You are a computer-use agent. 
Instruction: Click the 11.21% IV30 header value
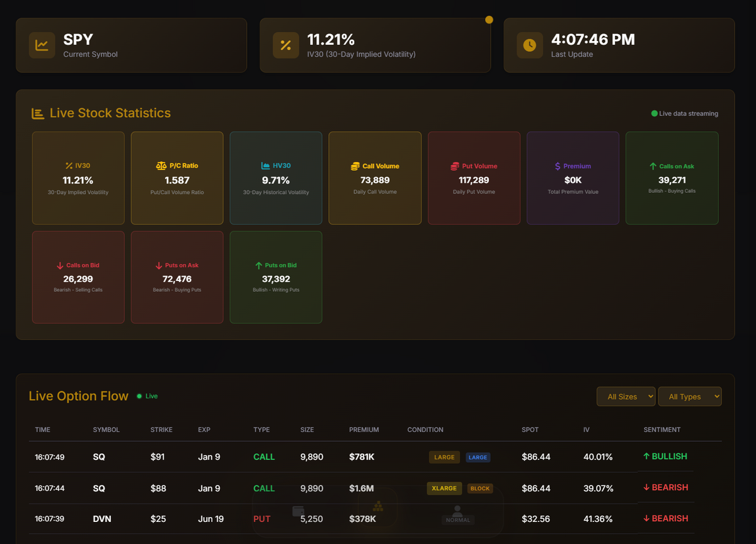331,40
